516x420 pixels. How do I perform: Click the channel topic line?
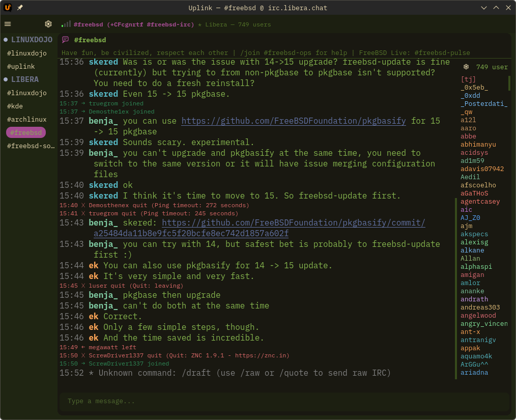266,52
